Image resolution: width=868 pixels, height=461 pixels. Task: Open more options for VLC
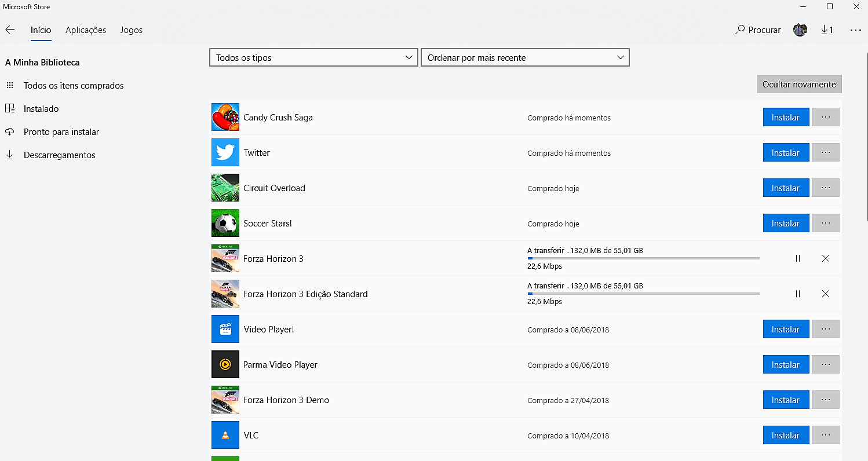[x=826, y=435]
